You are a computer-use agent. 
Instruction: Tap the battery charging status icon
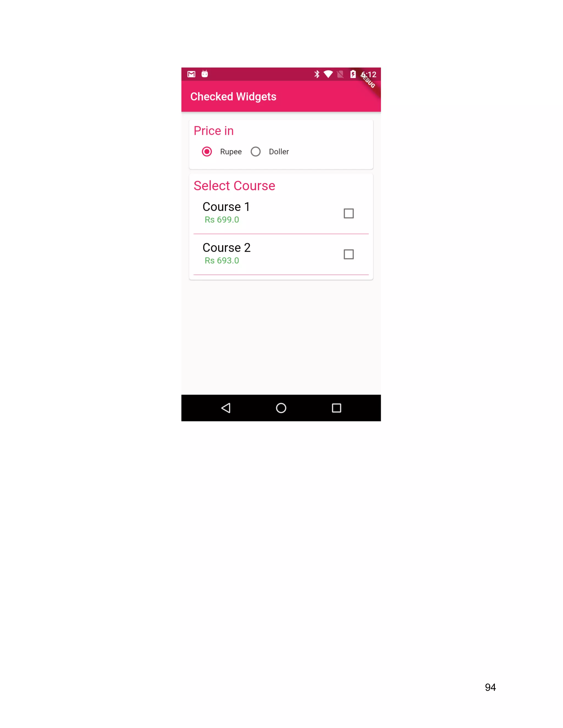click(353, 74)
